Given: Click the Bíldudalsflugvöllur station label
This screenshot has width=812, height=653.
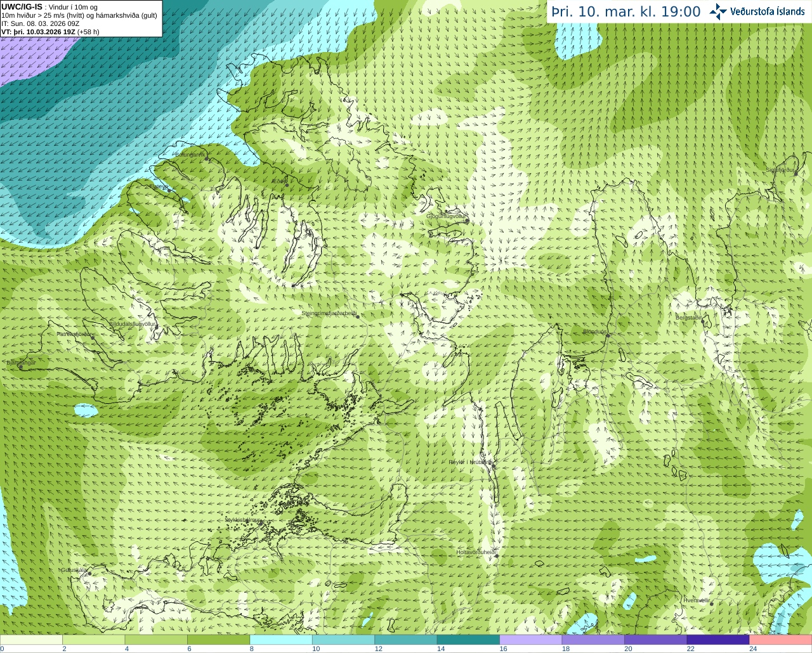Looking at the screenshot, I should pos(133,323).
